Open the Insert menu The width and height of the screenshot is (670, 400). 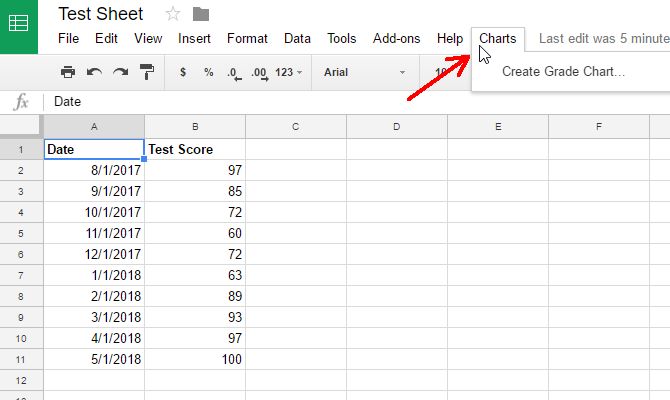194,38
